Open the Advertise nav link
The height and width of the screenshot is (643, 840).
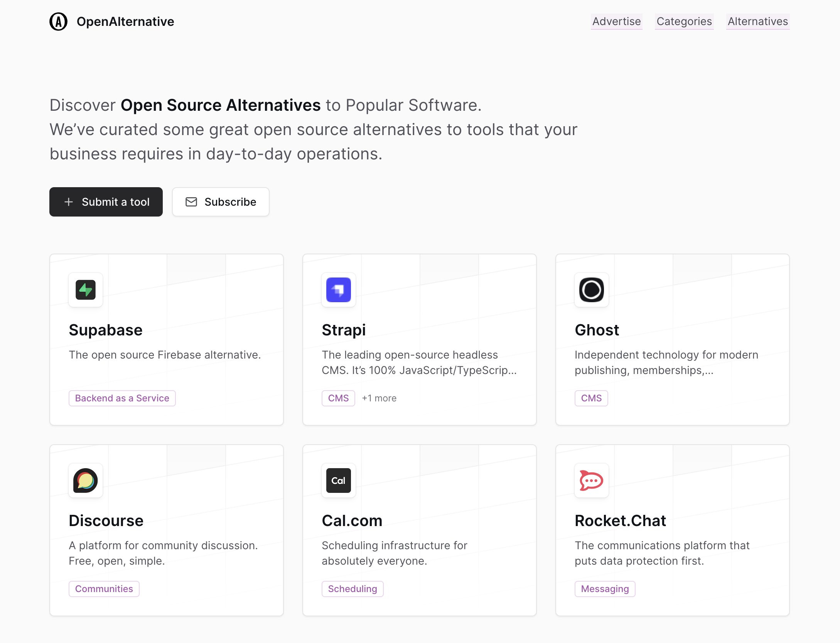pyautogui.click(x=616, y=22)
